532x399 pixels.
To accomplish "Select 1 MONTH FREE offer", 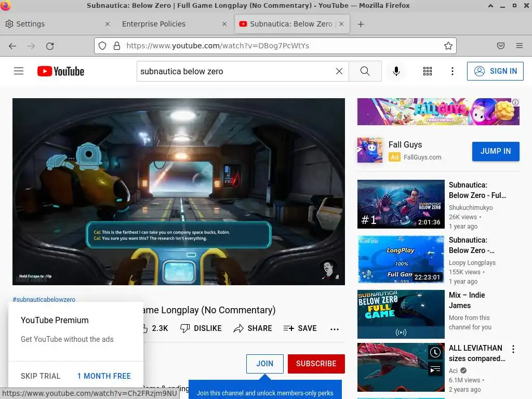I will coord(104,376).
